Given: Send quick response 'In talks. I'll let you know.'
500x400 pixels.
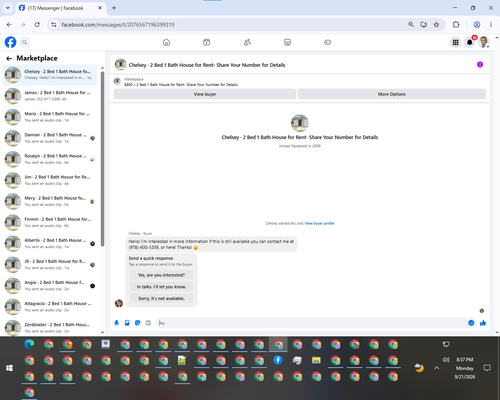Looking at the screenshot, I should pos(161,287).
